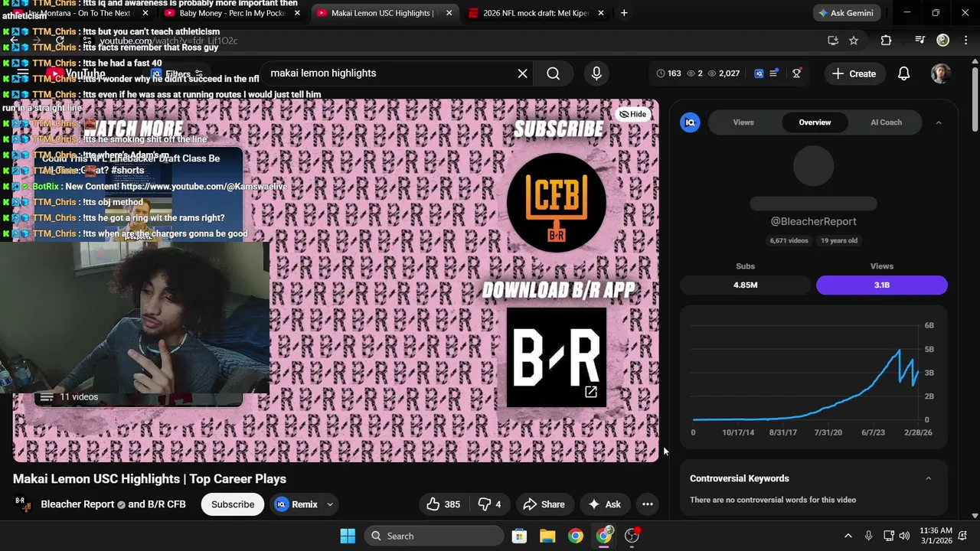
Task: Click the search magnifier button
Action: pyautogui.click(x=553, y=73)
